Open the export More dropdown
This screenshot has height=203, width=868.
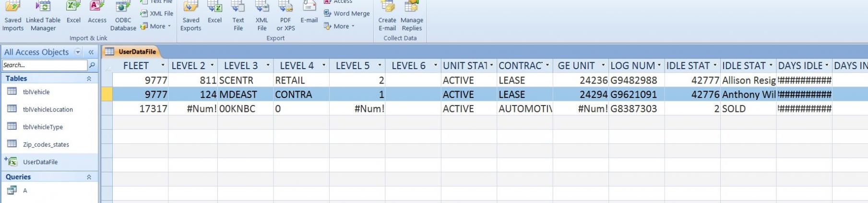342,26
